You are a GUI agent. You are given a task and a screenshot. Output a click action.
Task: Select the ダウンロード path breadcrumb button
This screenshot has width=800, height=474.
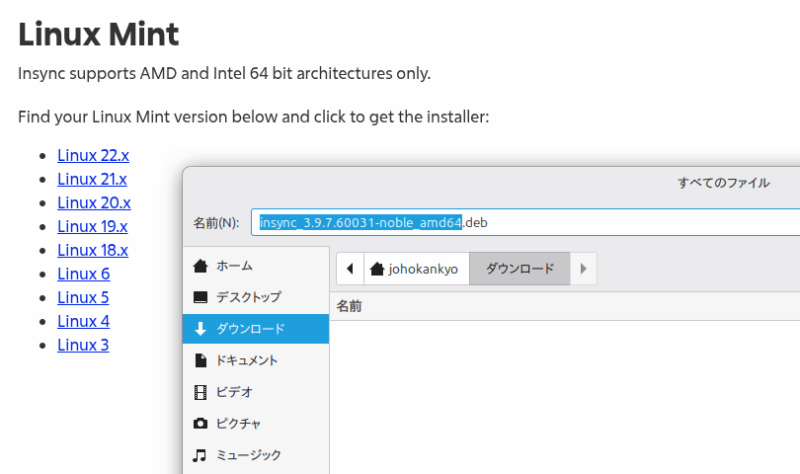pos(519,268)
